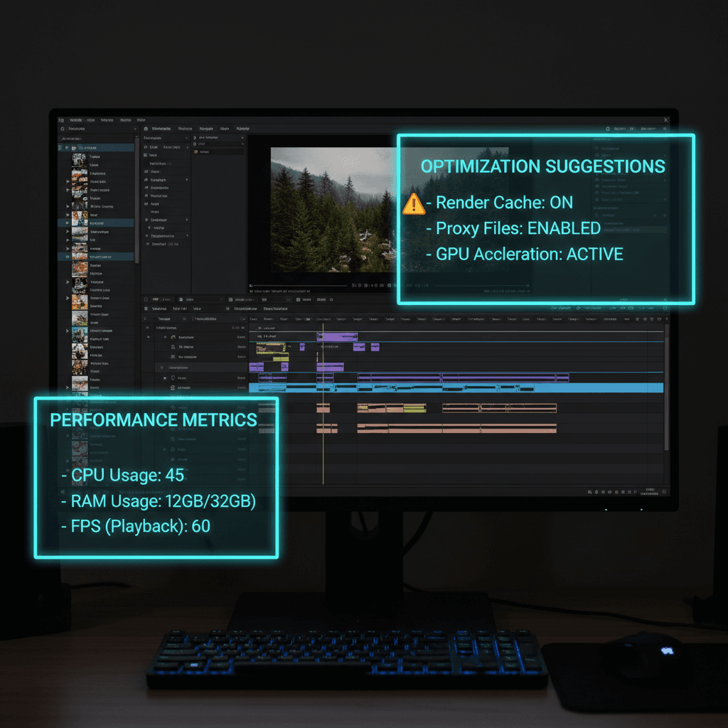This screenshot has height=728, width=728.
Task: Click the forest video preview in the viewer
Action: pos(333,210)
